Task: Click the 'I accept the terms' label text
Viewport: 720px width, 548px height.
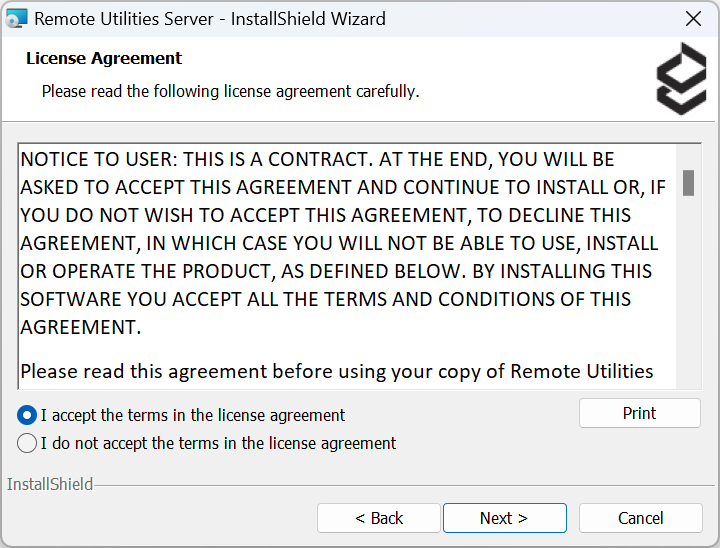Action: click(192, 415)
